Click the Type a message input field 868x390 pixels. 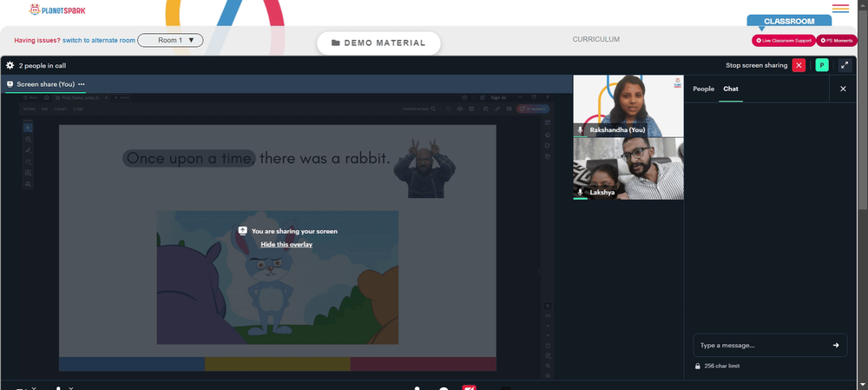pyautogui.click(x=770, y=345)
